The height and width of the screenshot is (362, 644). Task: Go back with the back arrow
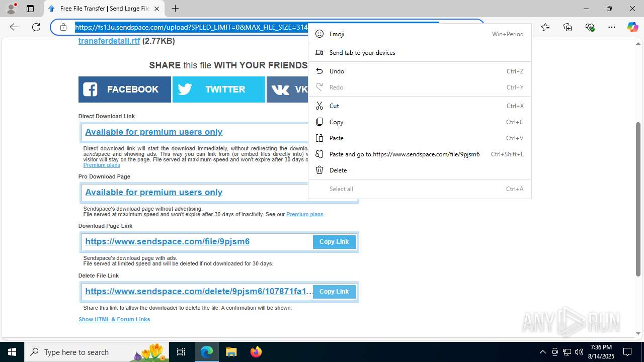(14, 27)
